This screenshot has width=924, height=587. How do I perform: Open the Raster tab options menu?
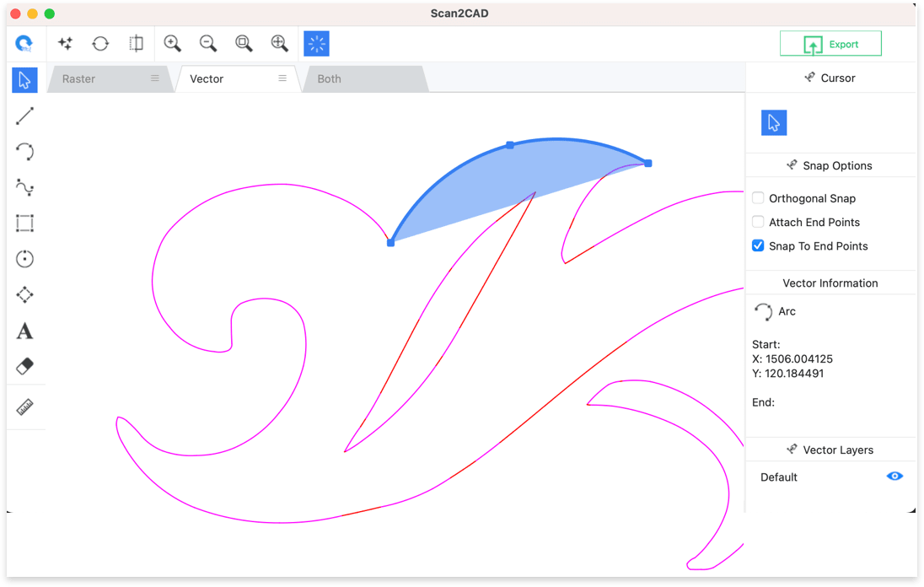(x=153, y=78)
